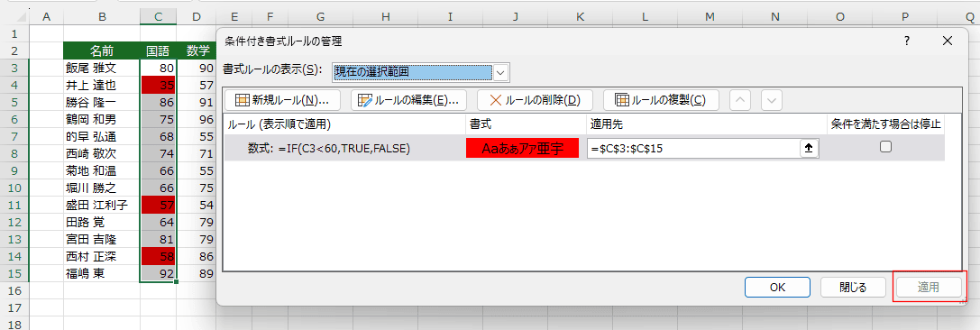Expand the 書式ルールの表示 dropdown arrow
This screenshot has height=330, width=980.
[x=501, y=72]
